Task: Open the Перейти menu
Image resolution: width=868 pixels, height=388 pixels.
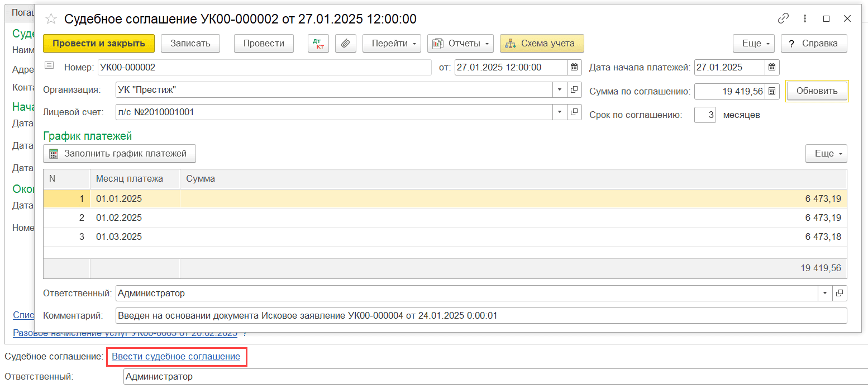Action: (392, 44)
